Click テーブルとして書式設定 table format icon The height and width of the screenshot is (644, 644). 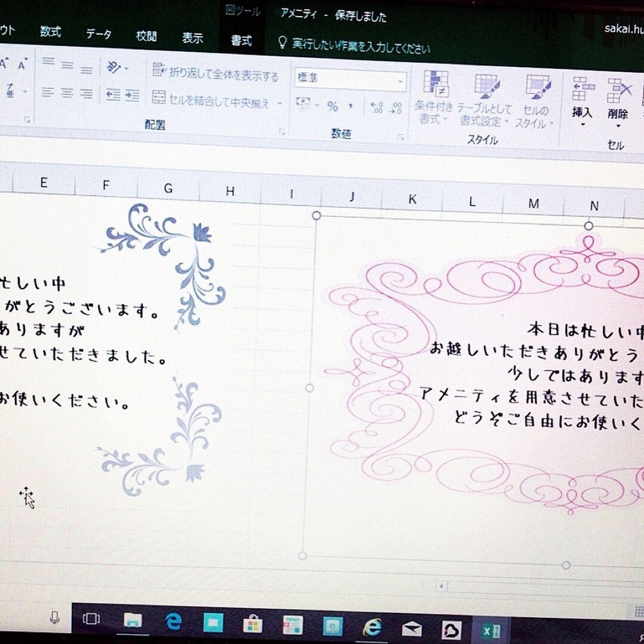[x=485, y=100]
